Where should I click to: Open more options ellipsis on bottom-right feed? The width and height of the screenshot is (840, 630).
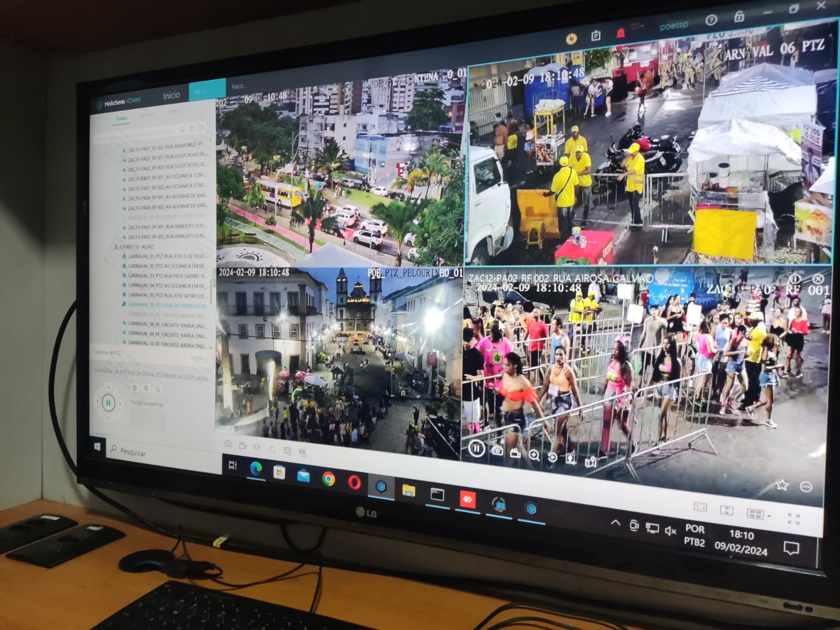[x=805, y=487]
